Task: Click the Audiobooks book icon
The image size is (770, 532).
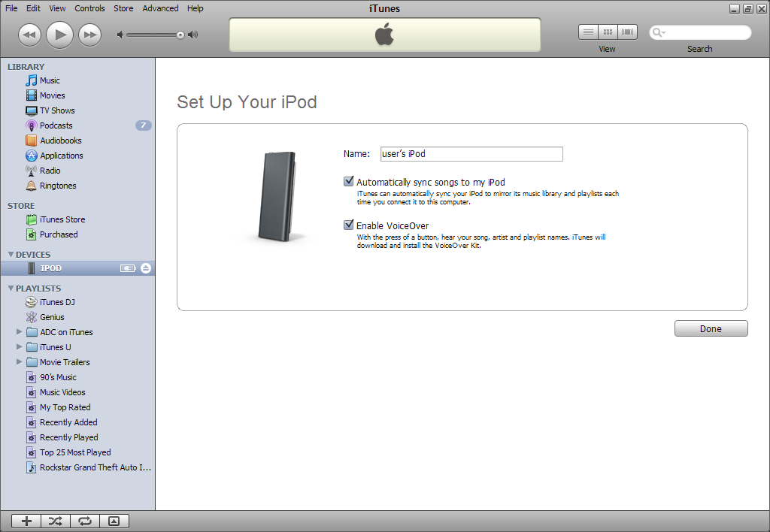Action: click(32, 141)
